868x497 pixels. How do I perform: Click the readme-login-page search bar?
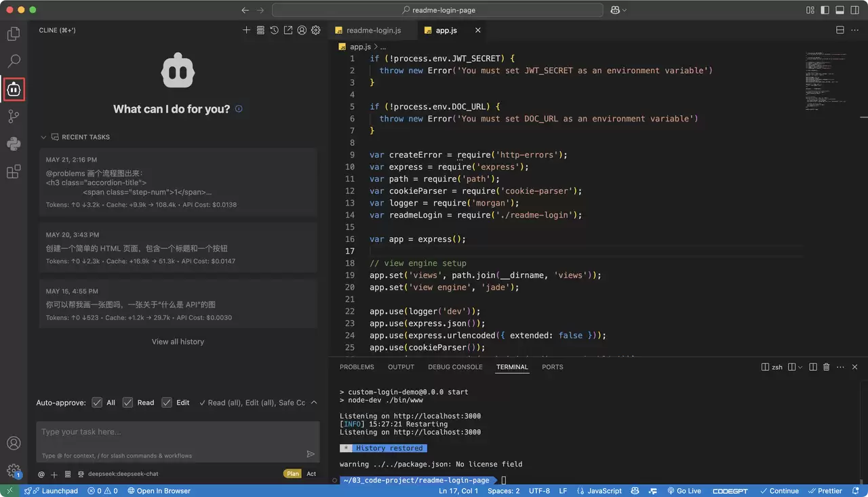pos(437,10)
